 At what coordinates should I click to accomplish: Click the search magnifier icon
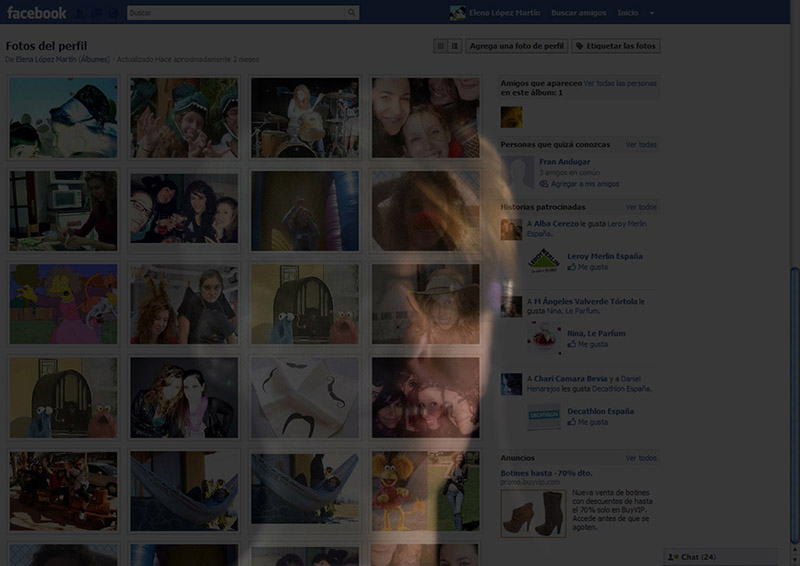pyautogui.click(x=352, y=13)
